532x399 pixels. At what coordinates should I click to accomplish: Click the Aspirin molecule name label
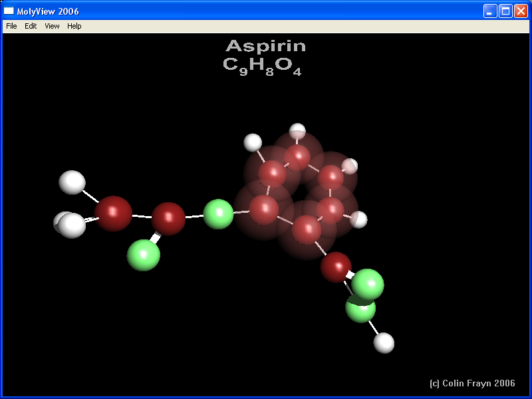pos(265,46)
